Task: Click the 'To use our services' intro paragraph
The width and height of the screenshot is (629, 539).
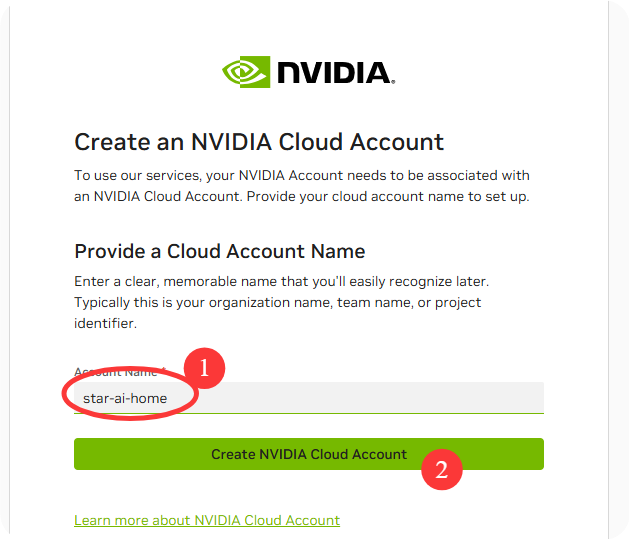Action: click(x=301, y=175)
